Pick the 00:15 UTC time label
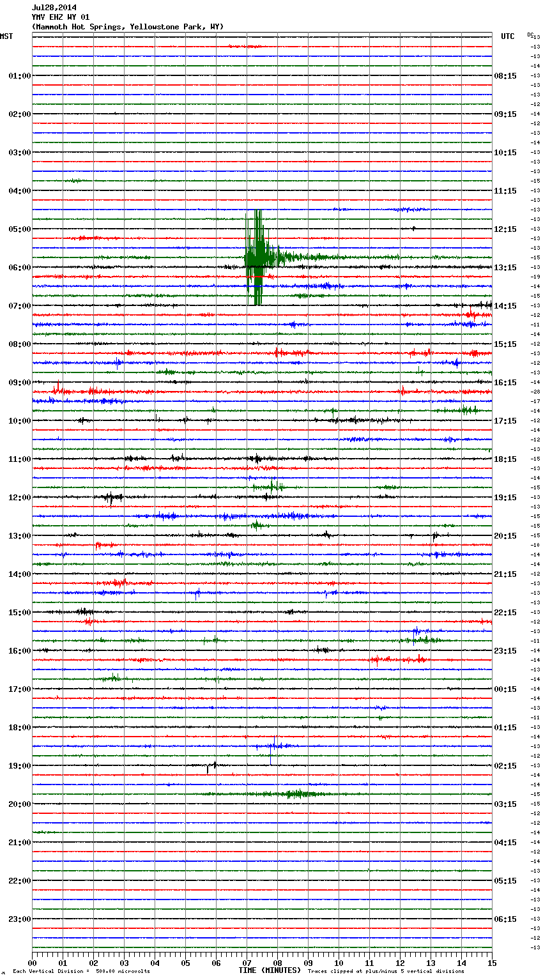The height and width of the screenshot is (980, 543). [x=505, y=689]
